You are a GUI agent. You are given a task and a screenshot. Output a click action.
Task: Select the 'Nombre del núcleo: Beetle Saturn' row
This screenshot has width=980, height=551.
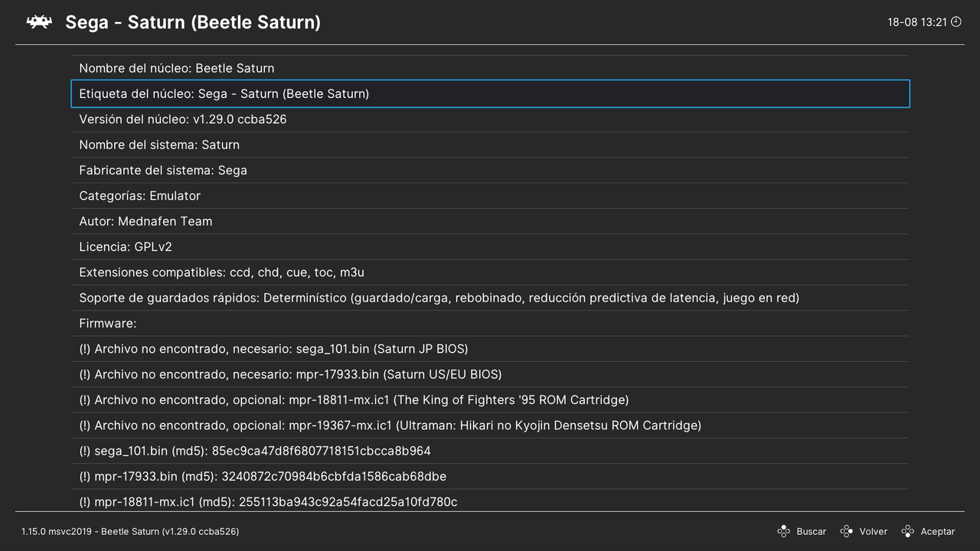(490, 68)
